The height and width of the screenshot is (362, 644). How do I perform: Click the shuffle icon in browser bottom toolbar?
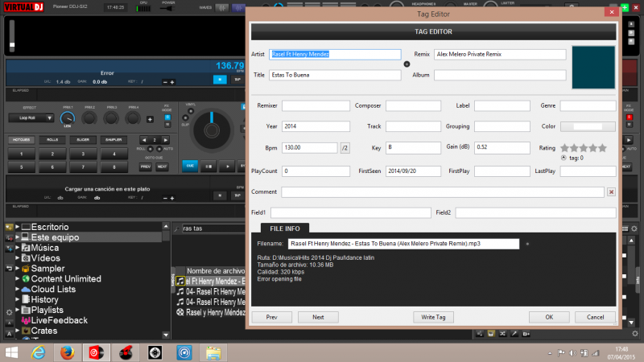pos(502,334)
